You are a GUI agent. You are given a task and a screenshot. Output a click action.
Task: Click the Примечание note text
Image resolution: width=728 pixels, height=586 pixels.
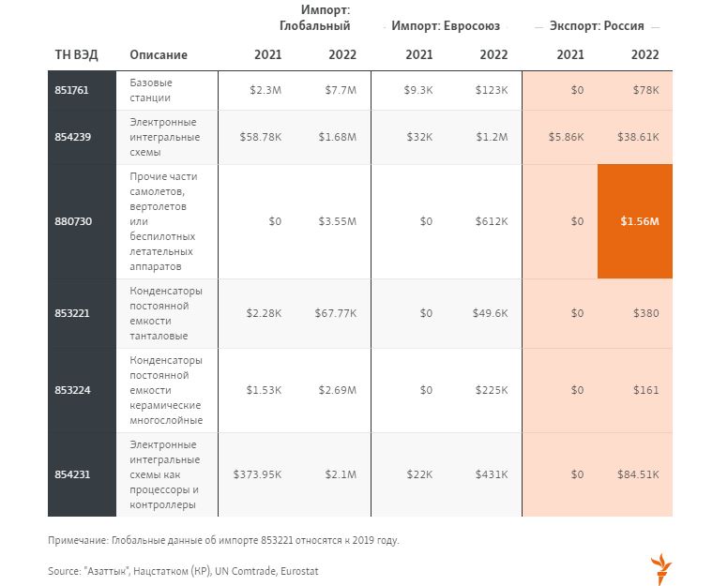[223, 541]
